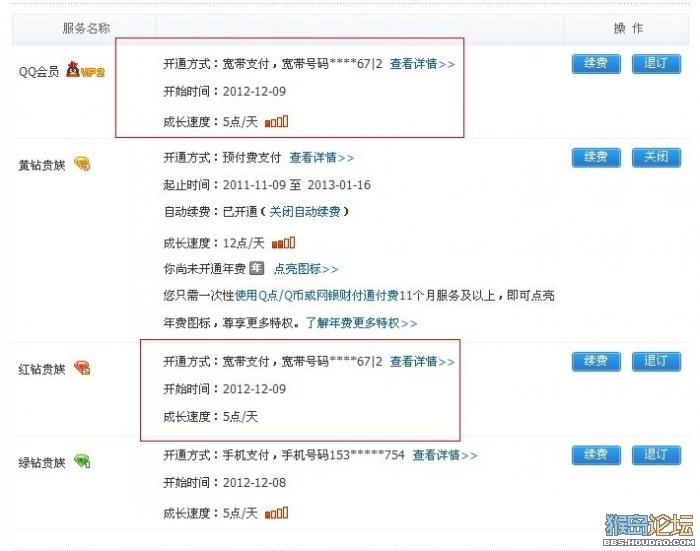Click the 操作 column header
The image size is (700, 551).
click(628, 29)
